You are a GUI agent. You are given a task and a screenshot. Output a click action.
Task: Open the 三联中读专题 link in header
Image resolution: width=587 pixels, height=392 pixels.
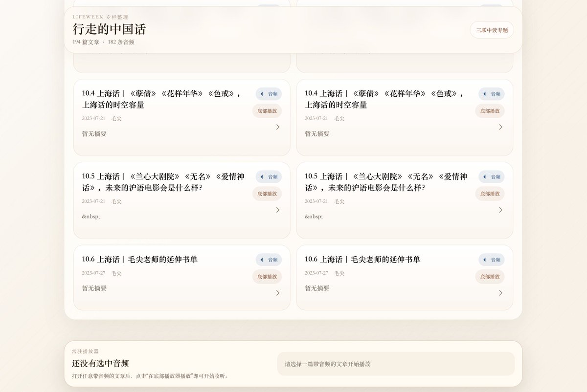492,30
